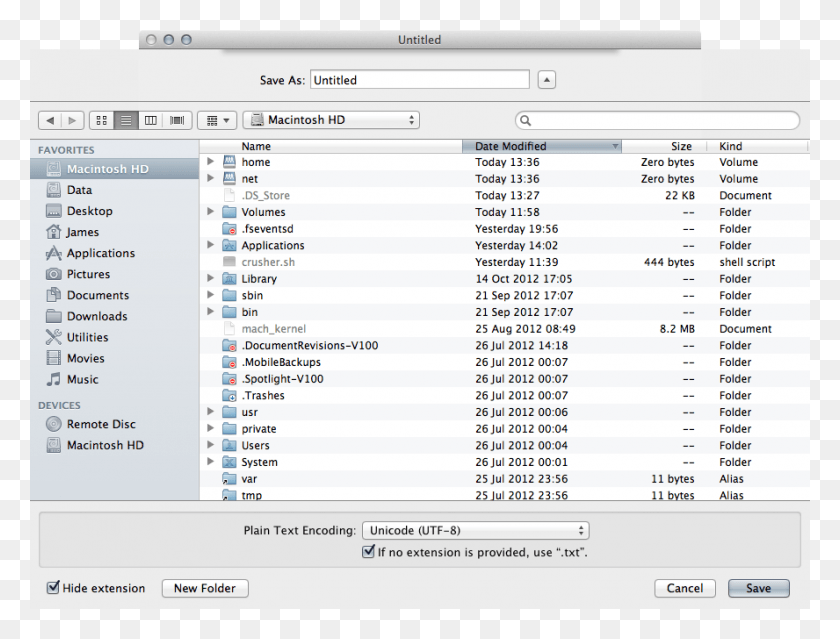Select the .fseventsd folder
Image resolution: width=840 pixels, height=639 pixels.
pos(504,229)
